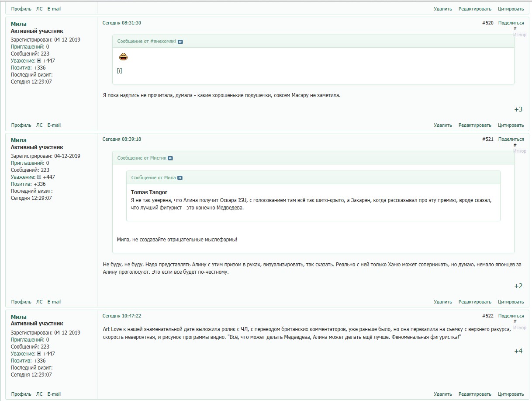
Task: Delete post #522 via Удалить
Action: pyautogui.click(x=443, y=394)
